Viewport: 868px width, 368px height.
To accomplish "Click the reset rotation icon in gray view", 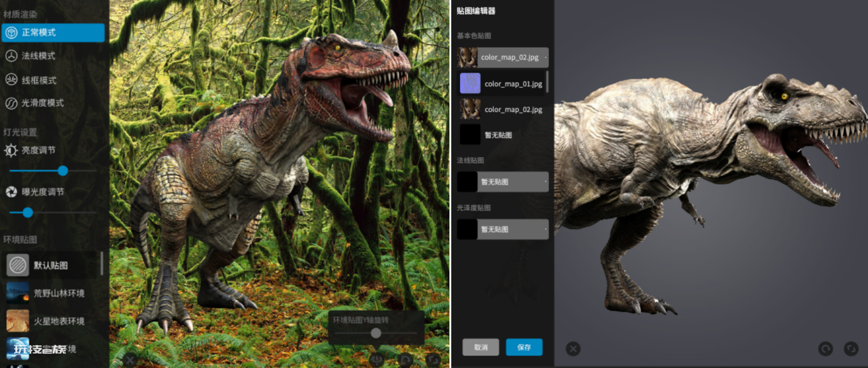I will (x=825, y=349).
